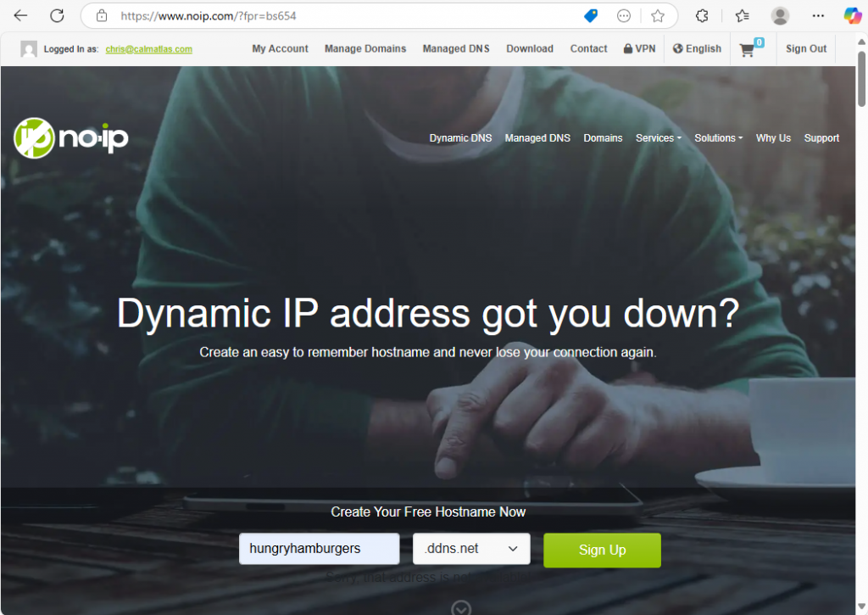Open the Support page
The width and height of the screenshot is (868, 615).
point(821,138)
